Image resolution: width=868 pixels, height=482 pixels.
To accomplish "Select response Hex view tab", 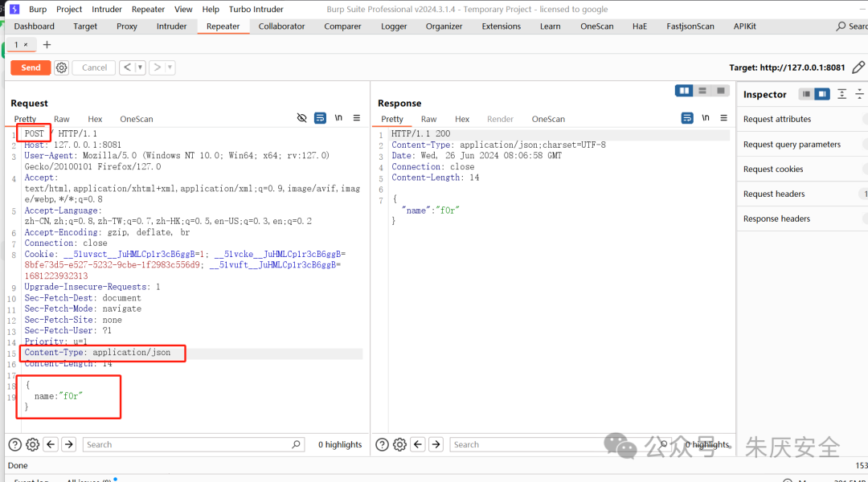I will click(x=462, y=119).
